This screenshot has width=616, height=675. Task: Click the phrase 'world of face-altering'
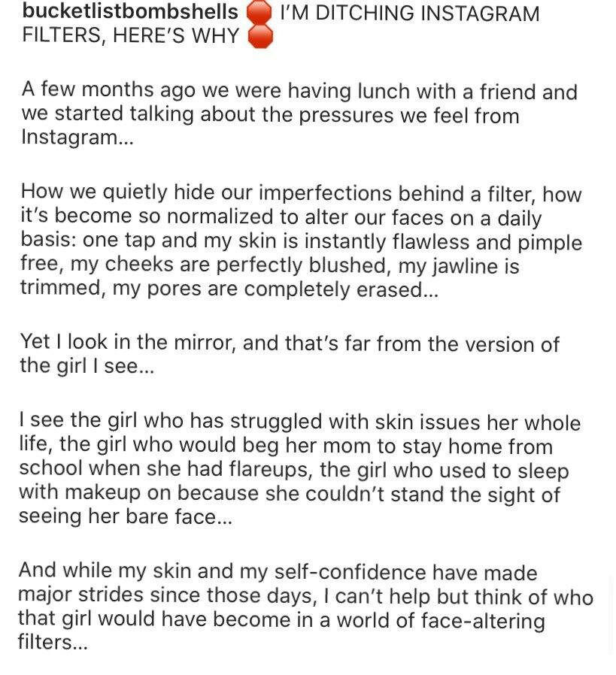click(441, 621)
